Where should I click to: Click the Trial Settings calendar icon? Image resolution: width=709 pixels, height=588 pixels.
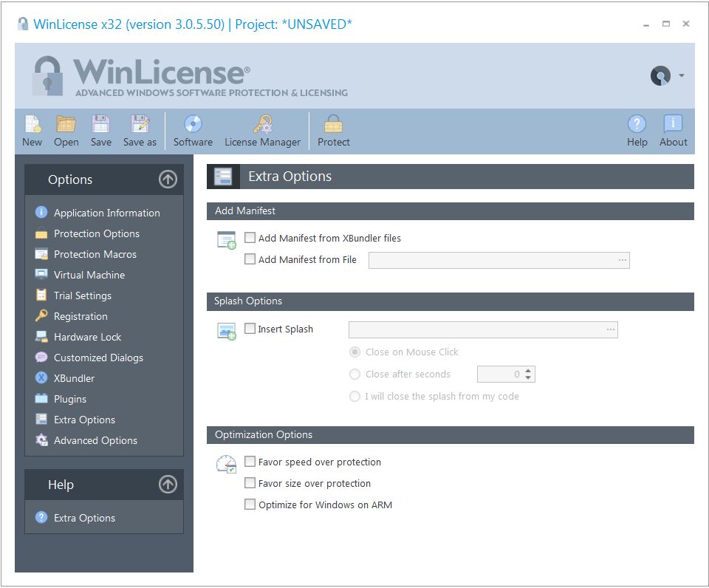point(41,295)
